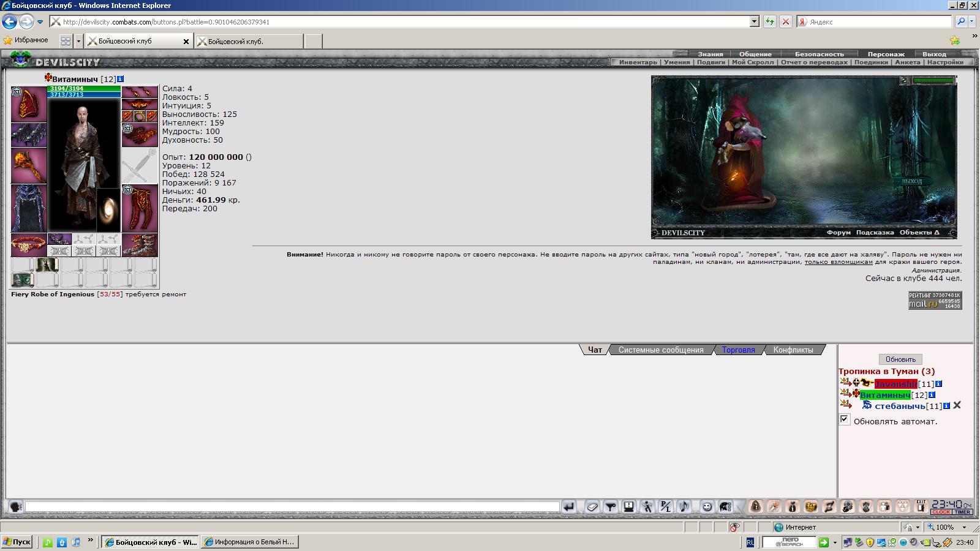This screenshot has width=980, height=551.
Task: Click the boots item slot
Action: pyautogui.click(x=140, y=245)
